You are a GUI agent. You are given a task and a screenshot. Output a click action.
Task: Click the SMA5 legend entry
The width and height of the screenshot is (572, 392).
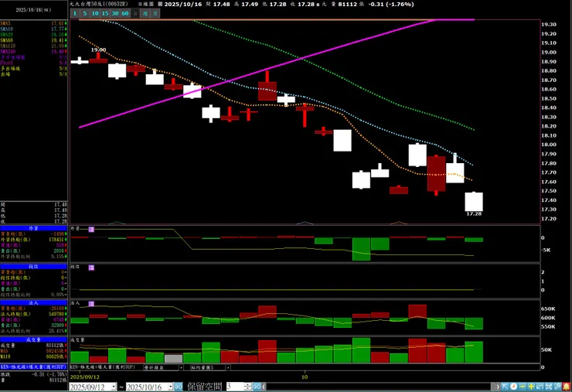[x=33, y=23]
